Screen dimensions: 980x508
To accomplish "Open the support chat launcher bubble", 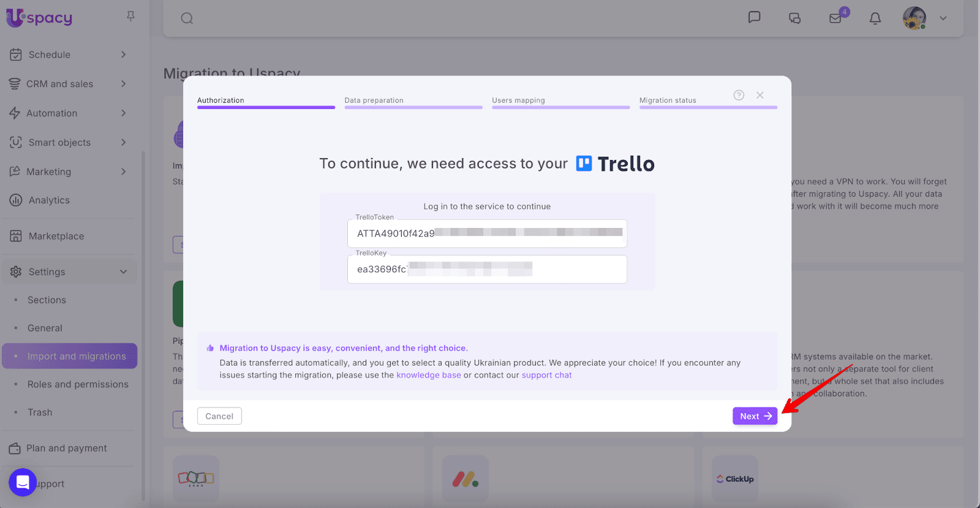I will (23, 482).
